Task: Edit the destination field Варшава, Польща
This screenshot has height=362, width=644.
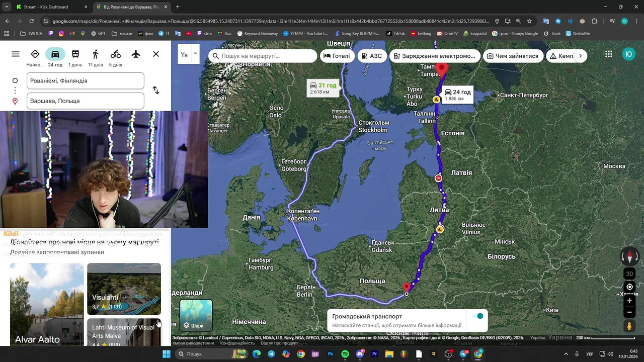Action: 86,101
